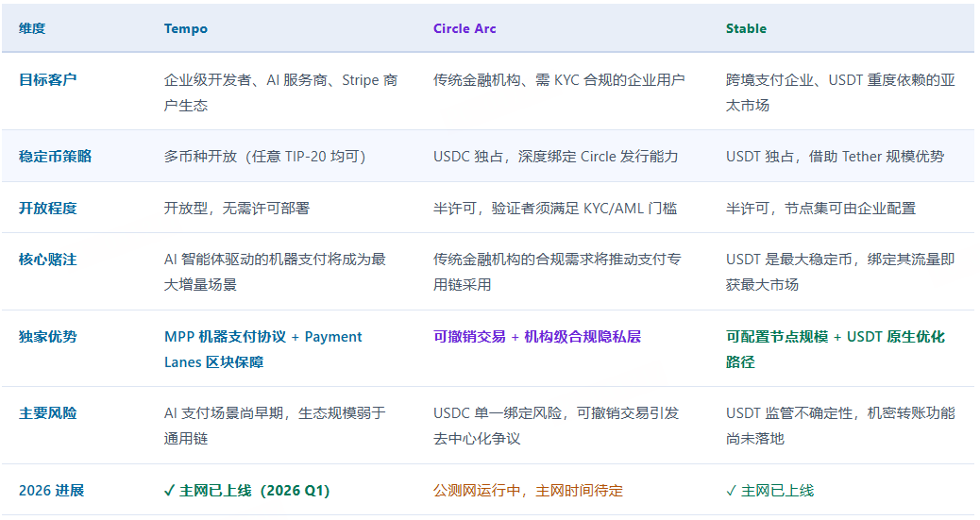Select the 核心赌注 row label

click(x=48, y=259)
